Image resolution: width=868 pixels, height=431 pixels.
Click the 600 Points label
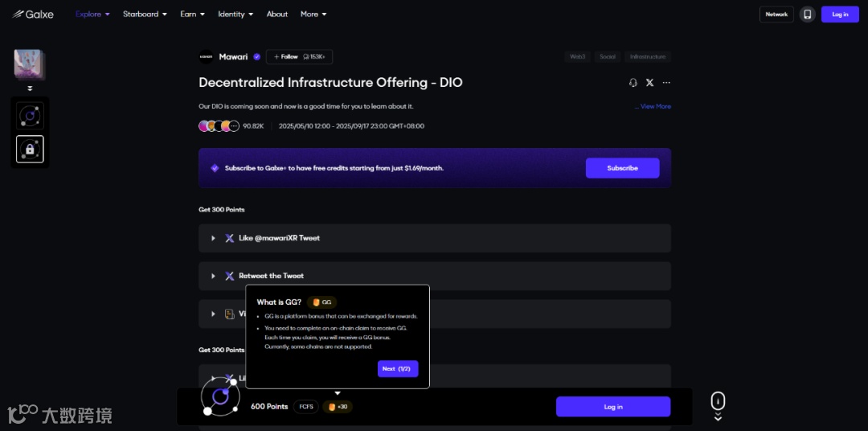(269, 407)
